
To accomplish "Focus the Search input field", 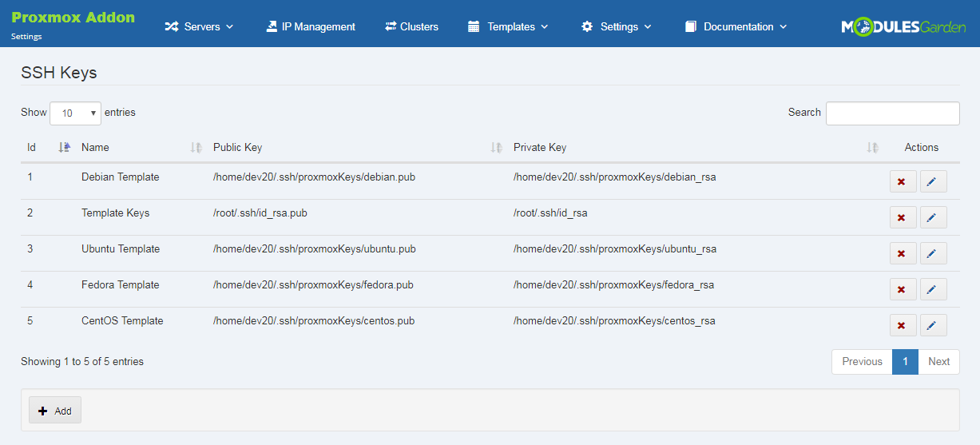I will [893, 113].
